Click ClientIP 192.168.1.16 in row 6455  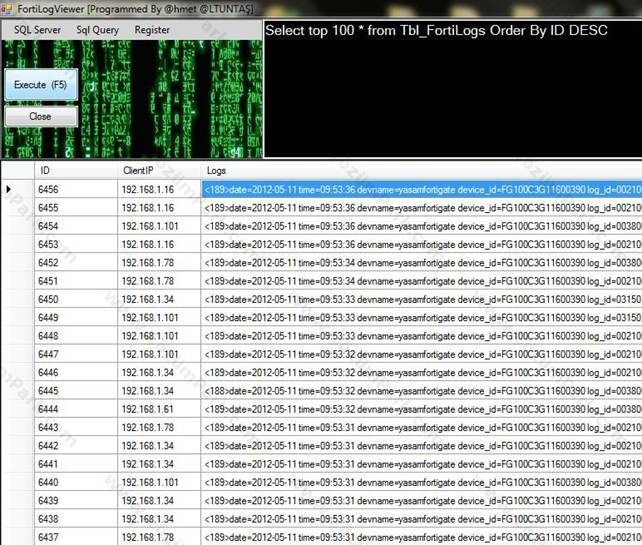[159, 208]
